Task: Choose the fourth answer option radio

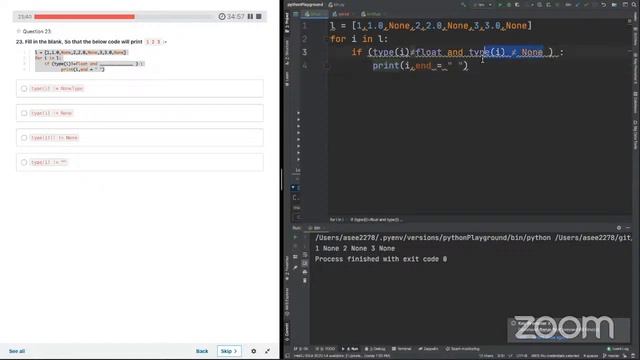Action: [x=24, y=162]
